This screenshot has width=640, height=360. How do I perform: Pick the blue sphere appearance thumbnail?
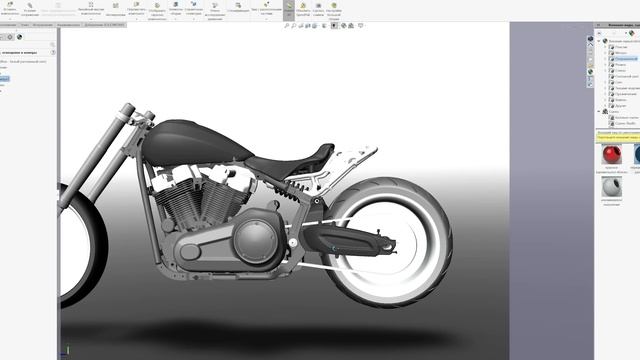pyautogui.click(x=636, y=155)
